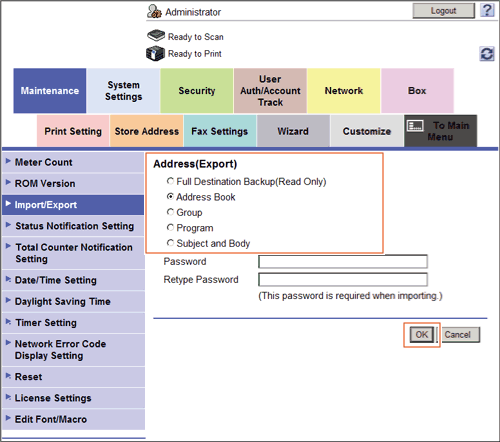Click the Cancel button
Viewport: 500px width, 442px height.
(x=461, y=334)
